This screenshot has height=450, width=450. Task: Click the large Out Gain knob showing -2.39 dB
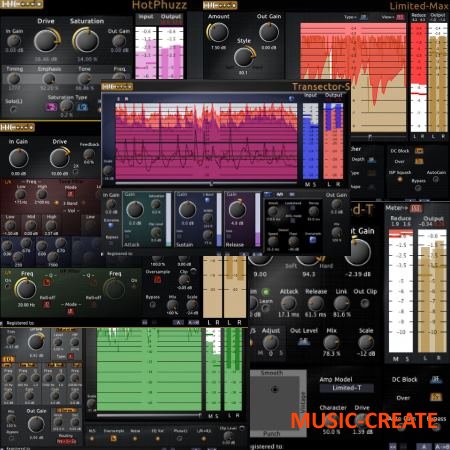(x=358, y=251)
